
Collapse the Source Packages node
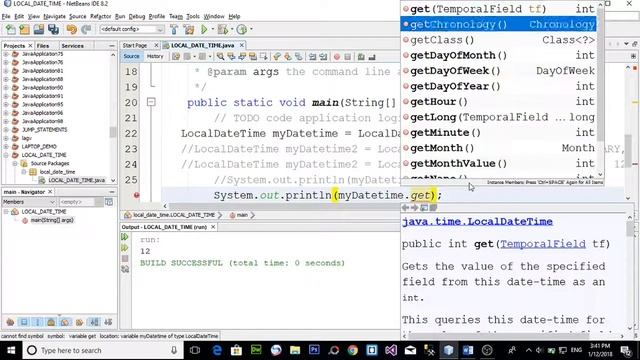point(15,163)
